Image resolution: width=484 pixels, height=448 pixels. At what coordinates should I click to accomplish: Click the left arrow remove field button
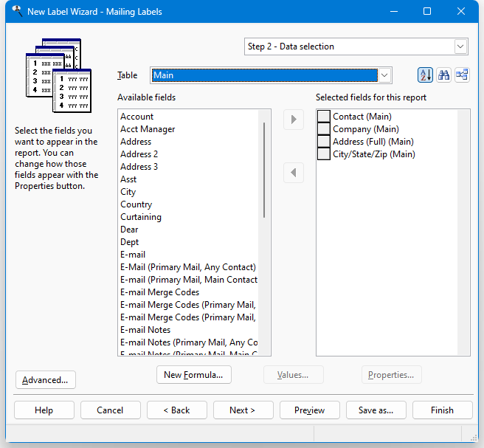pos(294,173)
